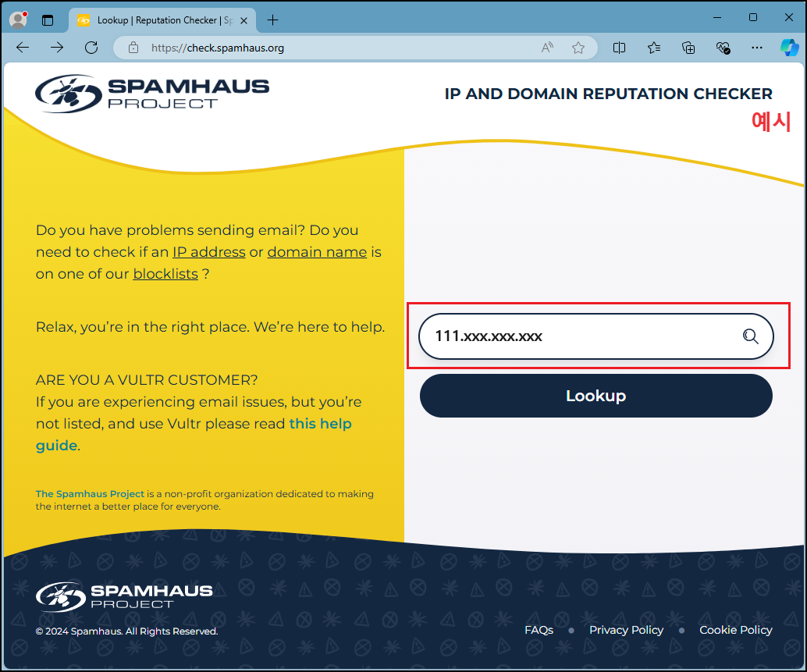
Task: Open Privacy Policy footer link
Action: click(x=627, y=630)
